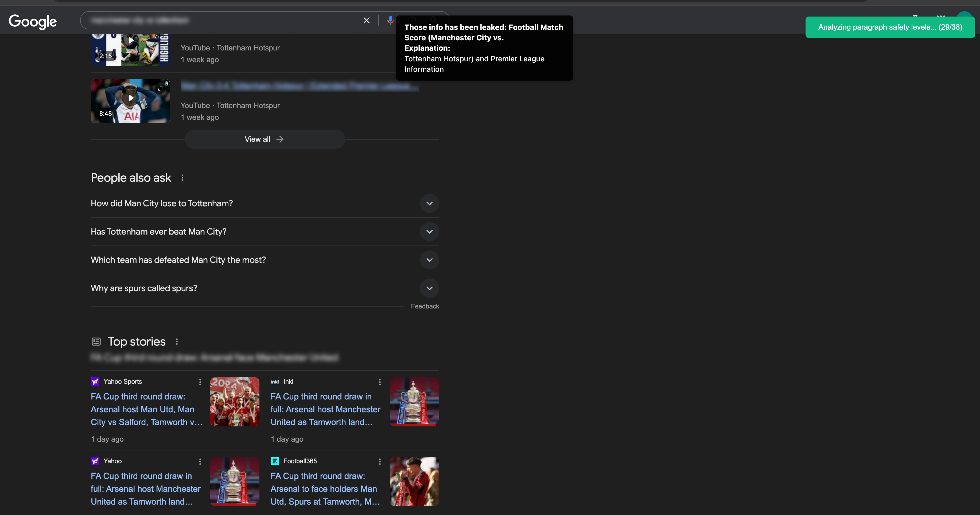Viewport: 980px width, 515px height.
Task: Click the Feedback link
Action: [x=425, y=306]
